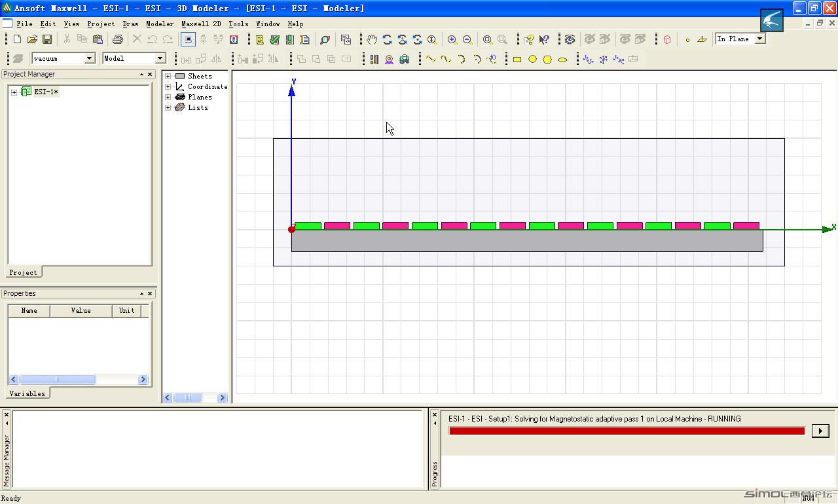838x504 pixels.
Task: Open the File menu
Action: tap(24, 24)
